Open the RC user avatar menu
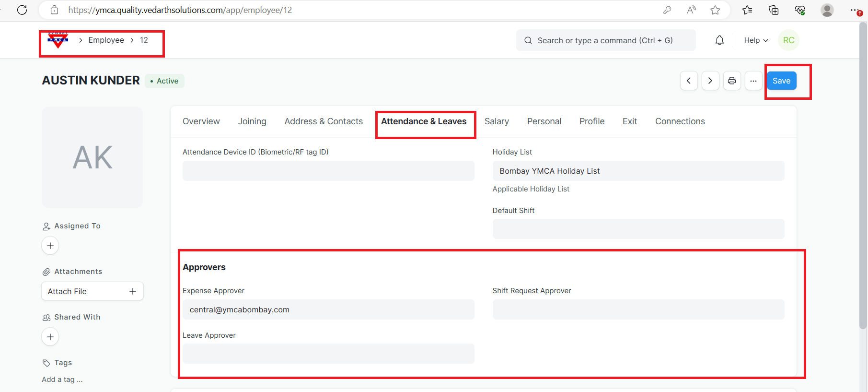Image resolution: width=868 pixels, height=392 pixels. coord(788,40)
